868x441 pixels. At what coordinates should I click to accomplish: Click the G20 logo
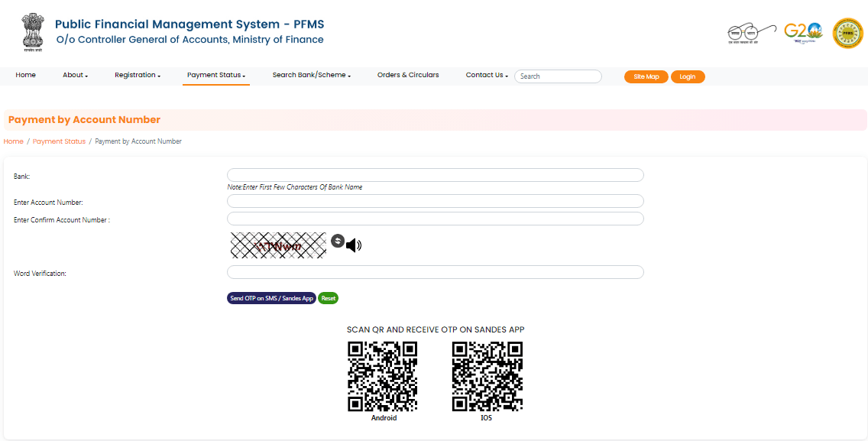coord(803,33)
